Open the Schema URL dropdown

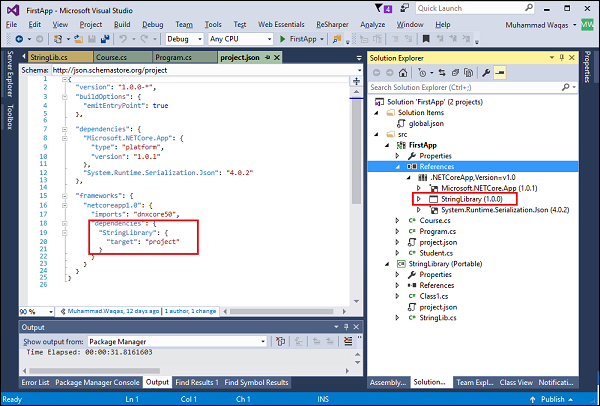pyautogui.click(x=359, y=70)
